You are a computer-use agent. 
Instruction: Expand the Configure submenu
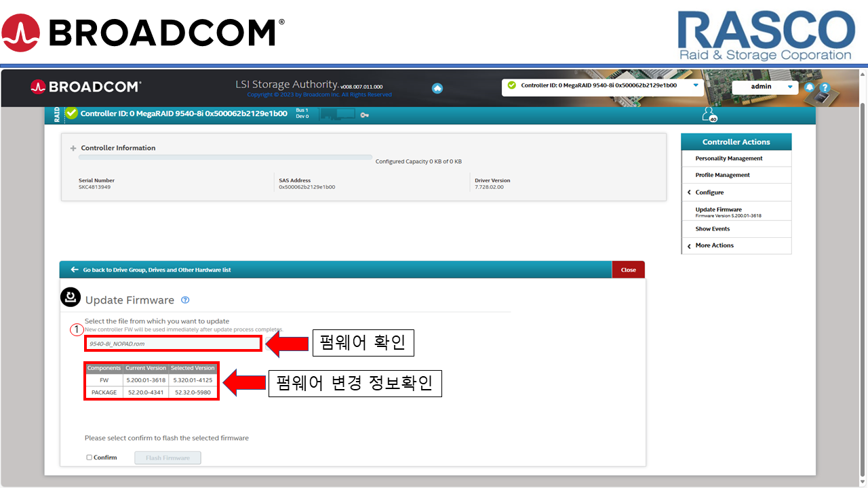(736, 192)
